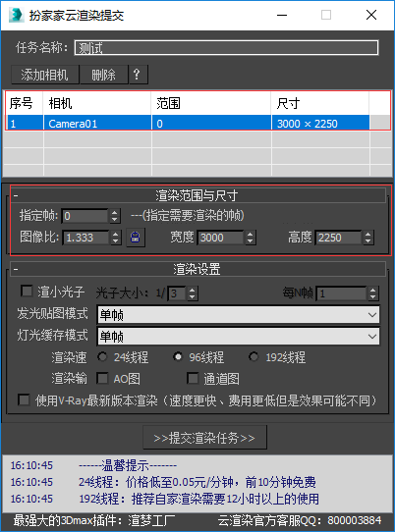Viewport: 395px width, 532px height.
Task: Click the 提交渲染任务 submit button
Action: tap(204, 438)
